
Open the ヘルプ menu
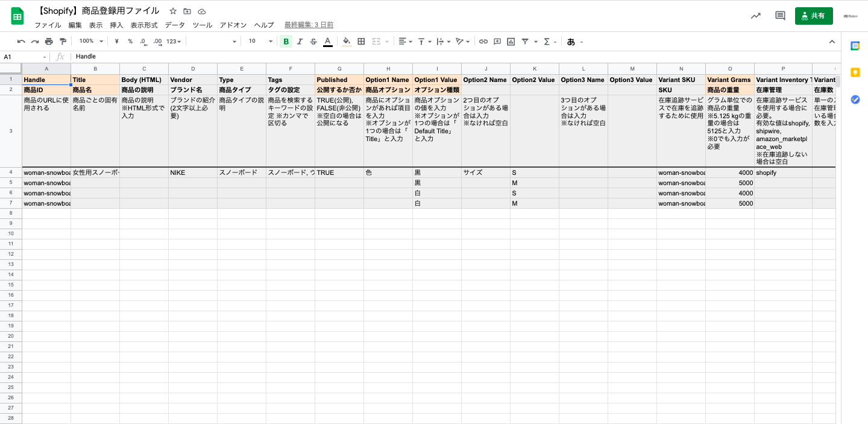pyautogui.click(x=264, y=25)
